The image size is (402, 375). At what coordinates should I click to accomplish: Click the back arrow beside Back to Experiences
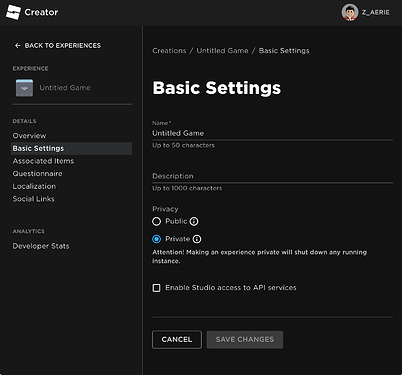tap(18, 45)
